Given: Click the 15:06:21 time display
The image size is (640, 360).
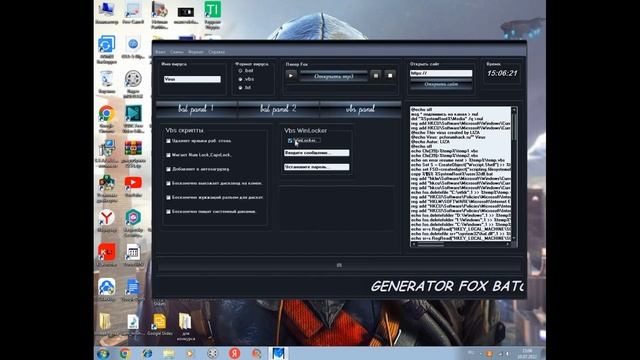Looking at the screenshot, I should (x=502, y=73).
